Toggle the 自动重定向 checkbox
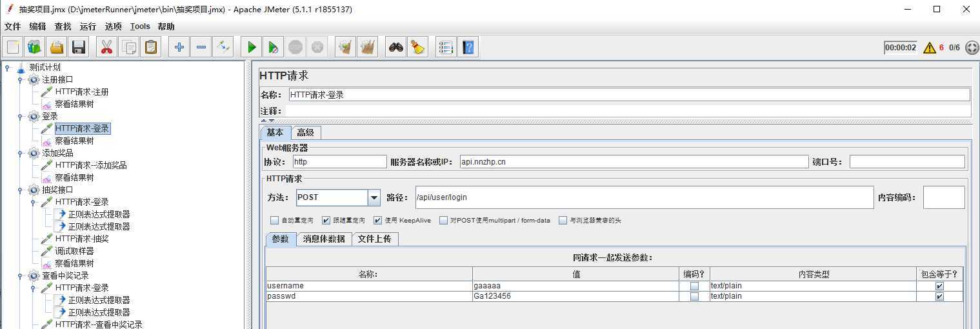This screenshot has width=980, height=329. coord(275,220)
